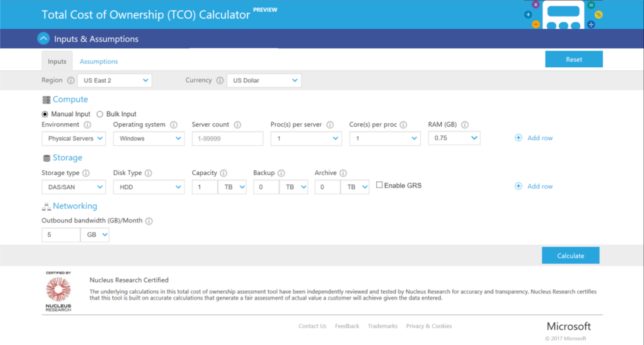Click Add row link in Storage section
This screenshot has height=345, width=644.
(540, 186)
